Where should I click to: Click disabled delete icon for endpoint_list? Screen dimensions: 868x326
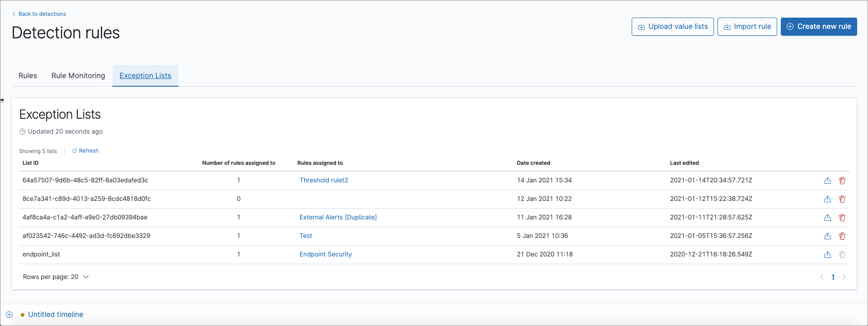[x=842, y=255]
